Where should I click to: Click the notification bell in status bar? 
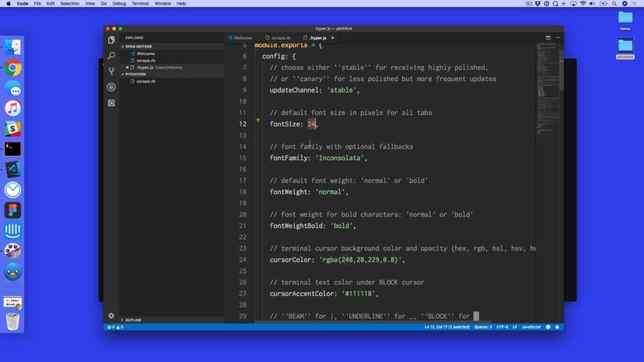point(558,327)
